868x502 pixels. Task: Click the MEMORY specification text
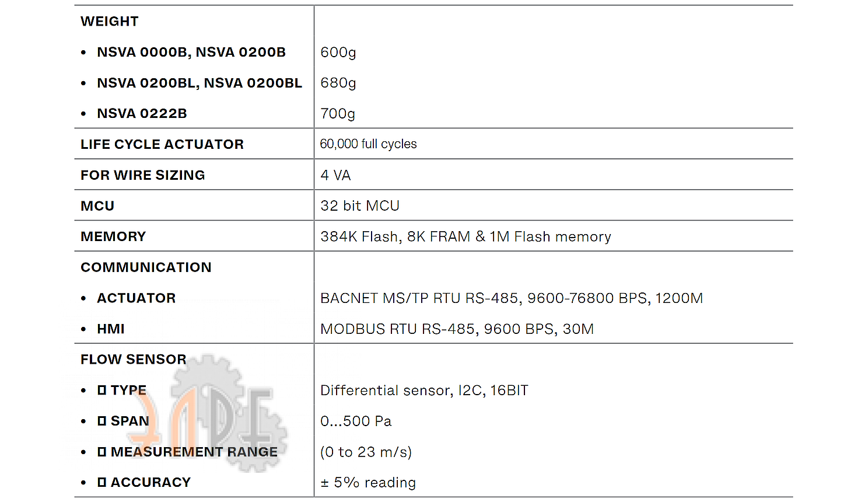(x=466, y=236)
